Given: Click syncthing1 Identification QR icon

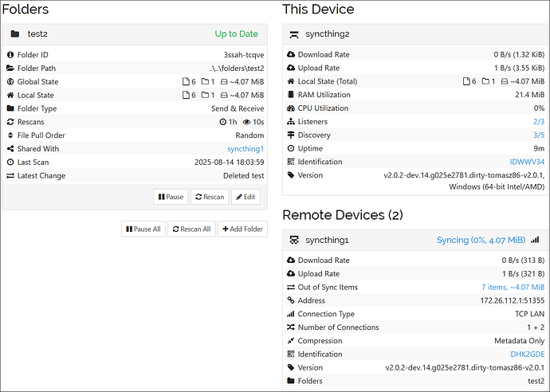Looking at the screenshot, I should (x=291, y=354).
